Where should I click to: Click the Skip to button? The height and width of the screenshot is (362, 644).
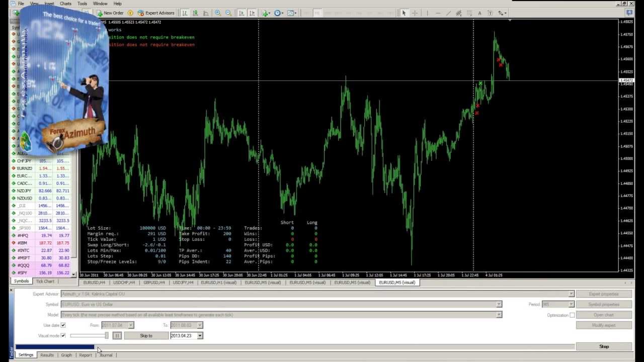[146, 335]
